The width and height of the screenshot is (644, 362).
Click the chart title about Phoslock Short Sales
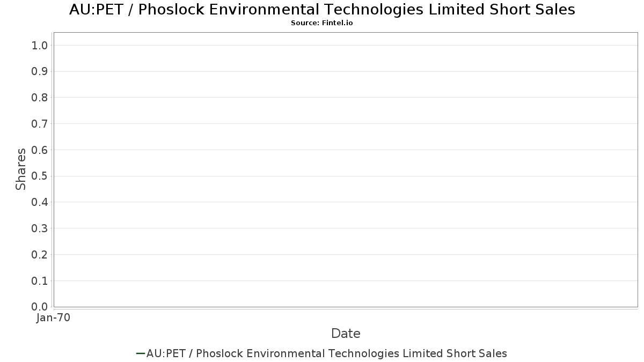tap(322, 10)
